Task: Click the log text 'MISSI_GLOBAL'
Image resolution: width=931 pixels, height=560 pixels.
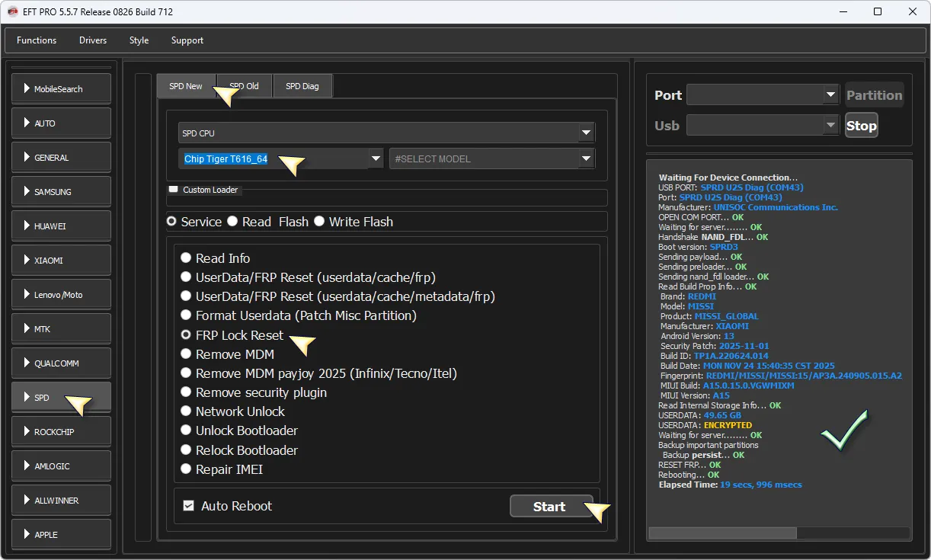Action: click(727, 316)
